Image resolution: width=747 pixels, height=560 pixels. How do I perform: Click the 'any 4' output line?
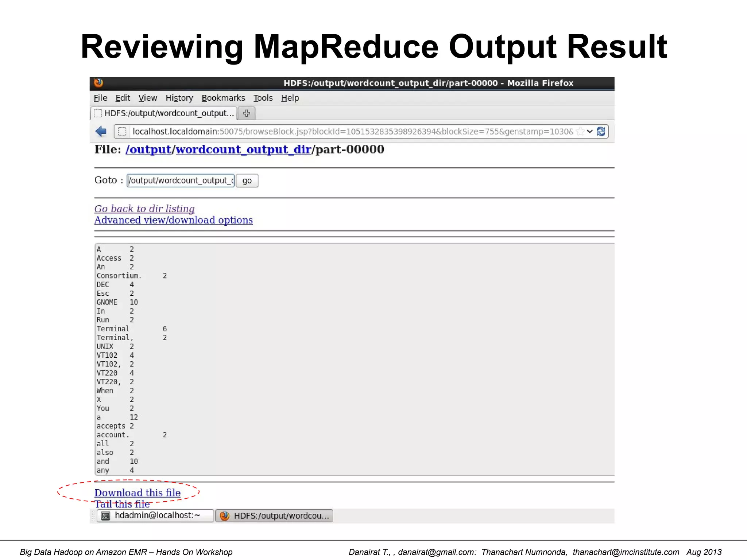tap(115, 470)
